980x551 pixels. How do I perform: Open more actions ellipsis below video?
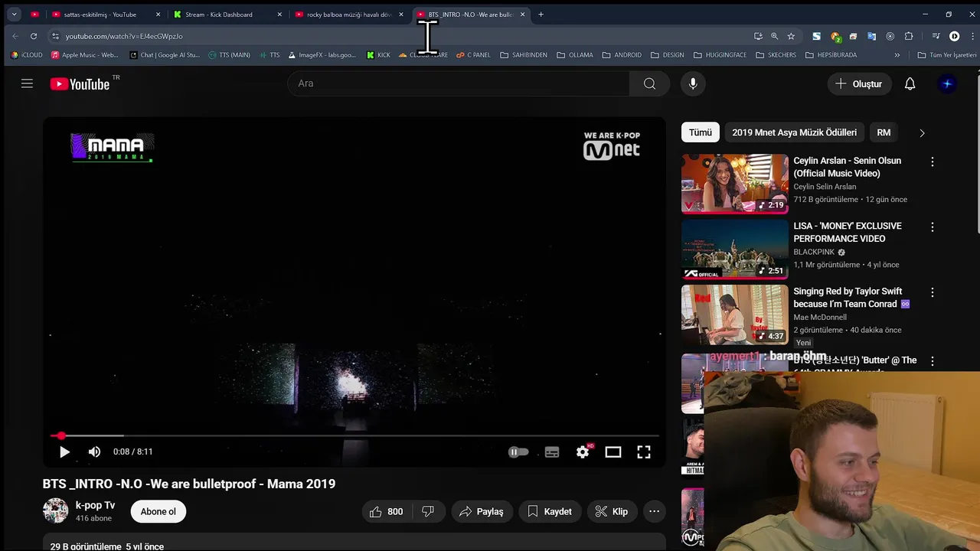point(654,511)
